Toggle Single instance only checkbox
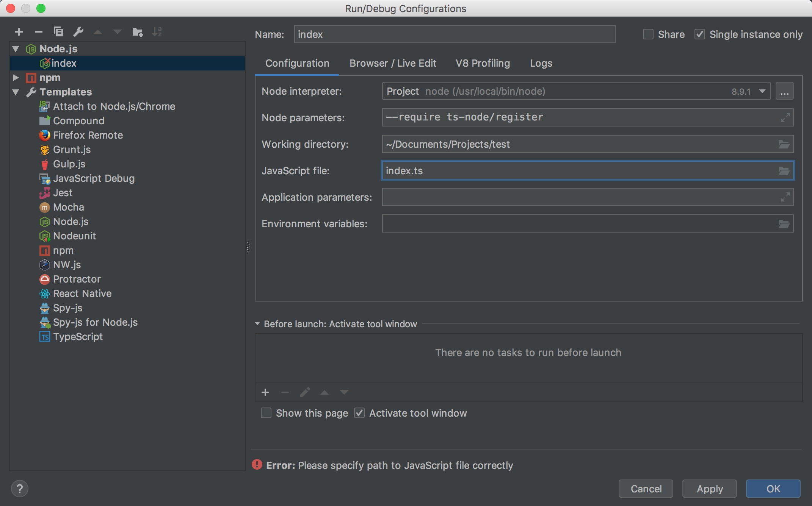Viewport: 812px width, 506px height. (x=699, y=34)
